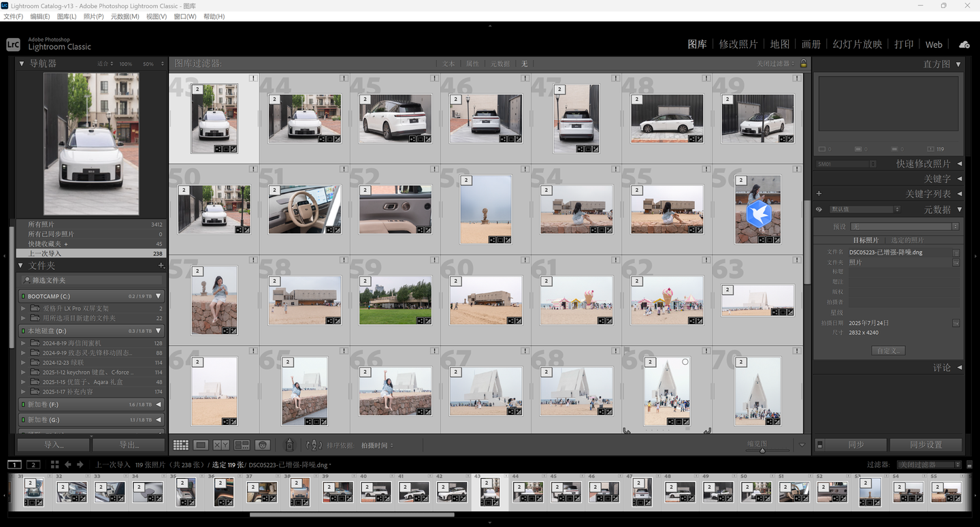Click Lightroom Classic LrC logo

tap(13, 44)
